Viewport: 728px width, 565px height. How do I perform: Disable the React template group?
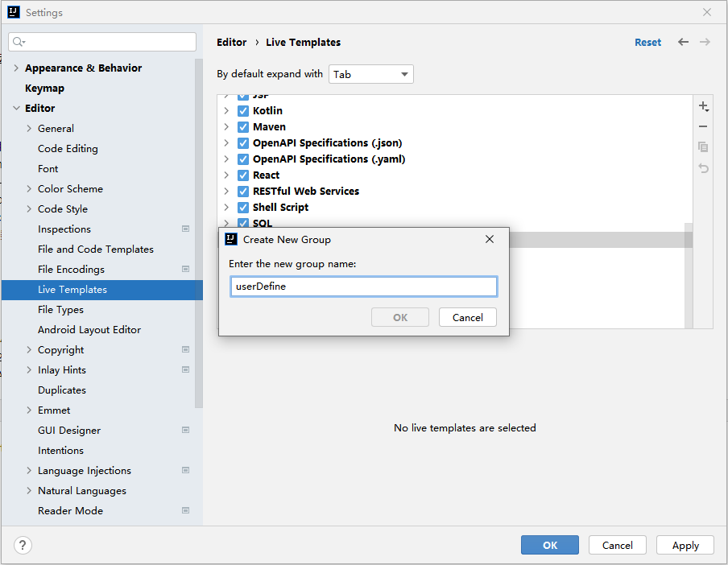pos(243,175)
